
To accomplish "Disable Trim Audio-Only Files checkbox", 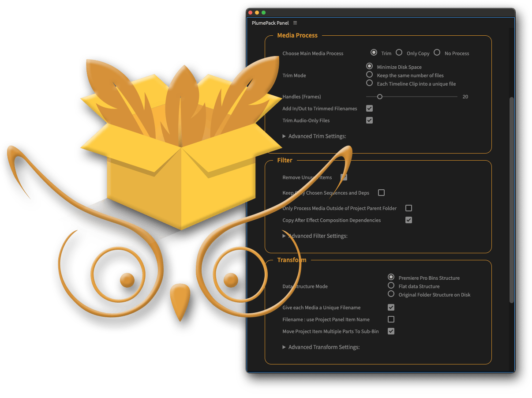I will [370, 120].
